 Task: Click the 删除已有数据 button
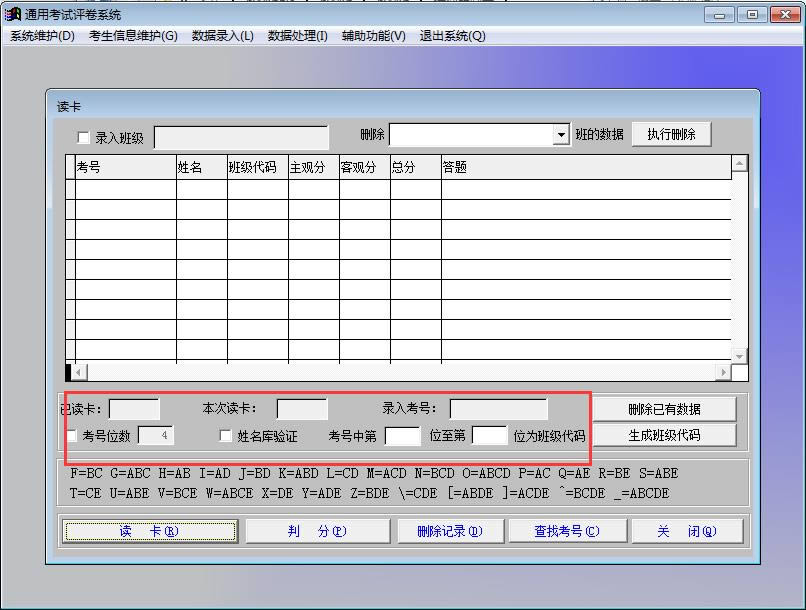tap(664, 409)
